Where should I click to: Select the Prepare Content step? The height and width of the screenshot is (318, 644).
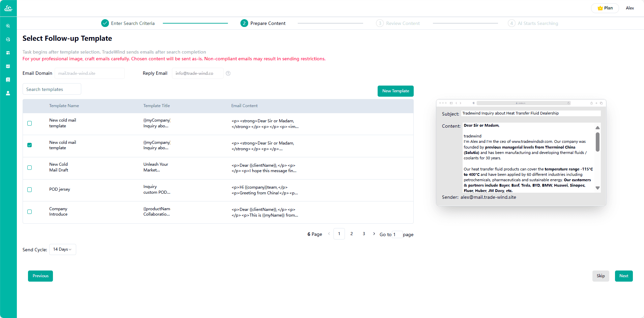[263, 23]
